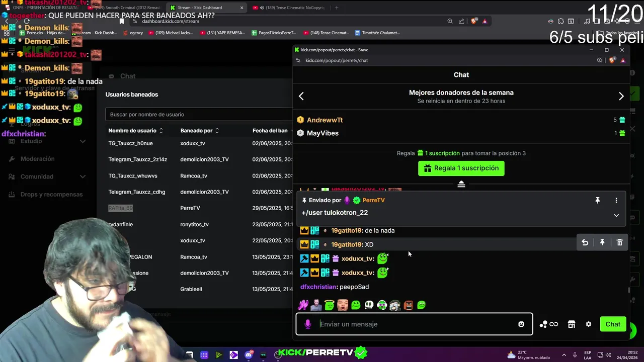Sort by Fecha del ban column
This screenshot has height=362, width=644.
tap(272, 131)
